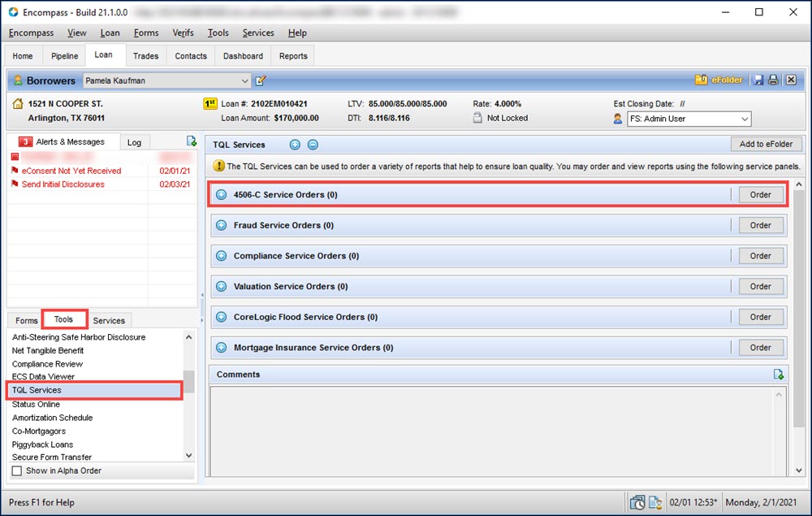Viewport: 812px width, 516px height.
Task: Order a CoreLogic Flood service
Action: 760,317
